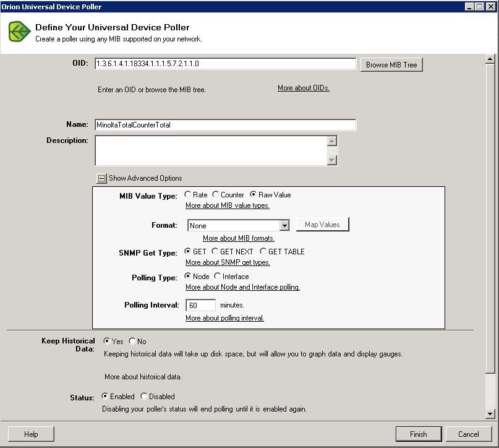Open the Format dropdown list
The height and width of the screenshot is (448, 499).
click(284, 226)
